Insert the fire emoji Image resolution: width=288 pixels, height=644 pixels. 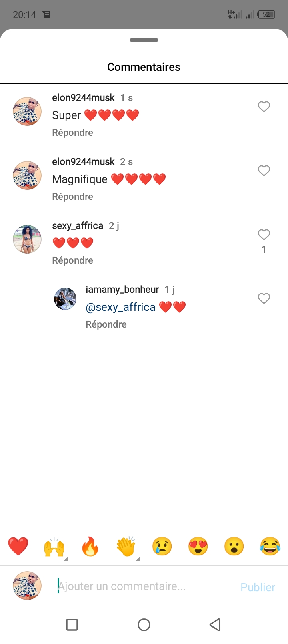(x=90, y=546)
